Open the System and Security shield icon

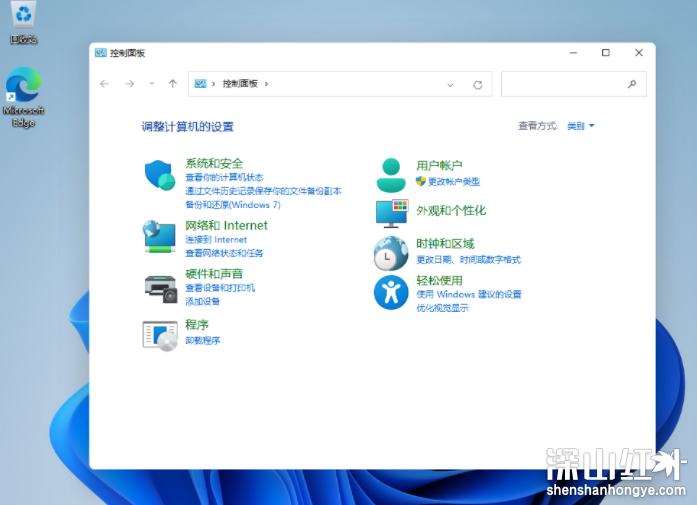(160, 175)
